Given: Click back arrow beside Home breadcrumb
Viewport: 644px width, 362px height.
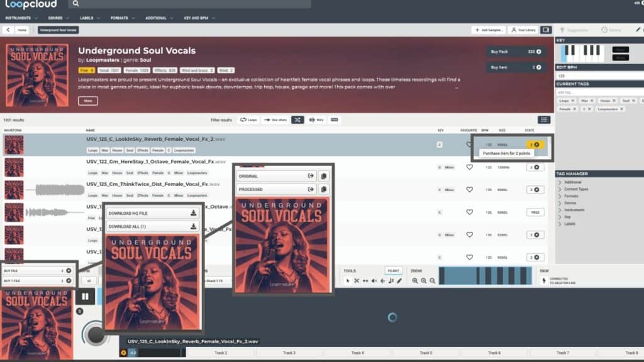Looking at the screenshot, I should (8, 30).
